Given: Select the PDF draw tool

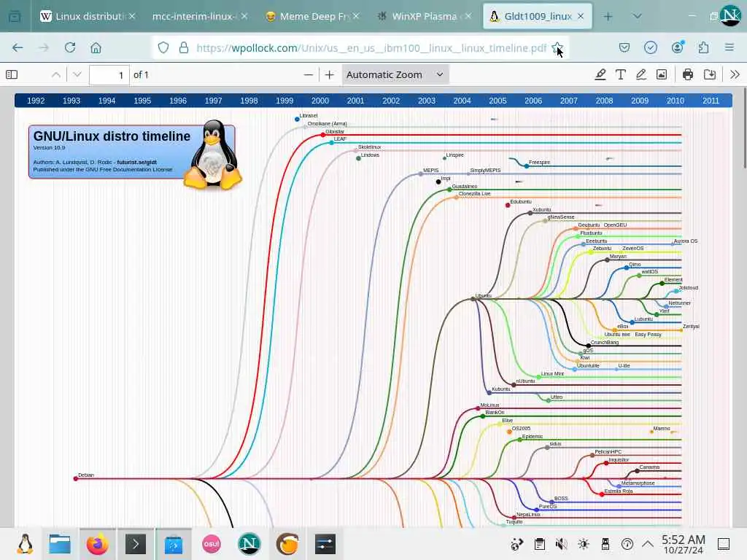Looking at the screenshot, I should point(640,75).
